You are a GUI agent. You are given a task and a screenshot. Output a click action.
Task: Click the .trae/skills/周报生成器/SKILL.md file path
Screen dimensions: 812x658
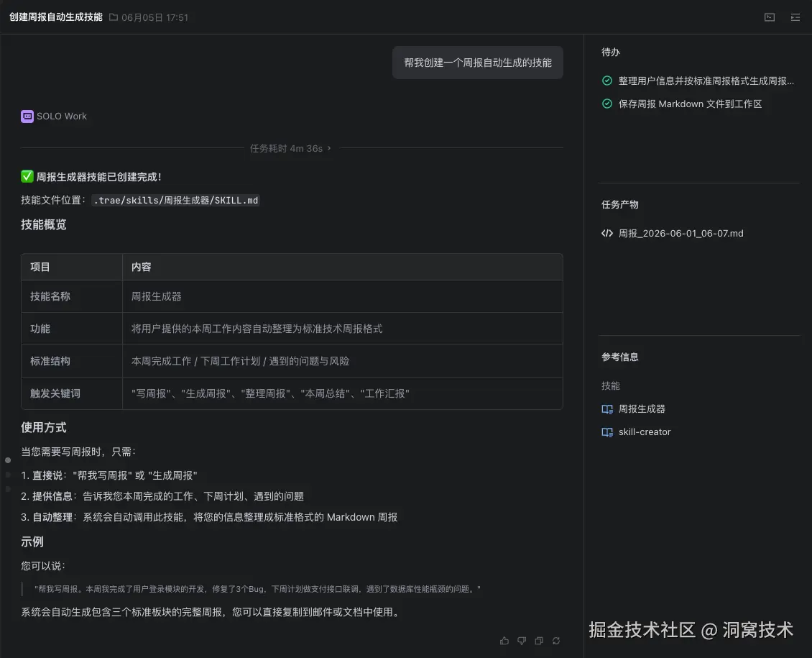tap(175, 200)
